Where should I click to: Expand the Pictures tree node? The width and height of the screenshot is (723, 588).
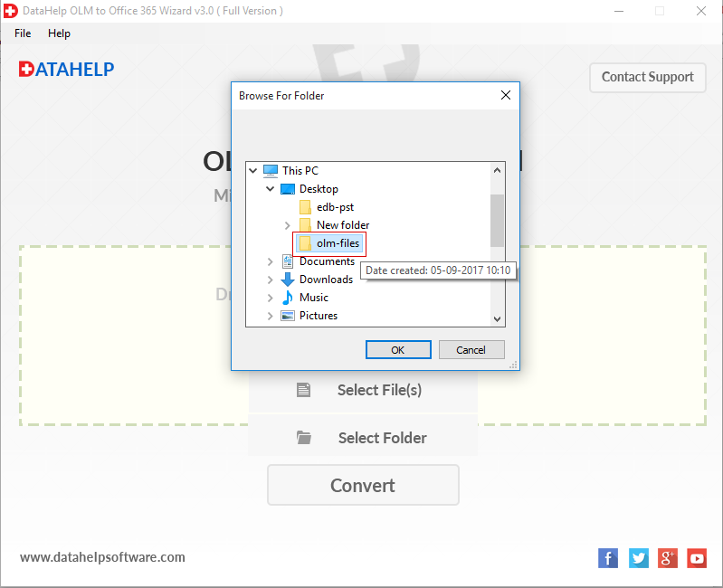click(271, 316)
